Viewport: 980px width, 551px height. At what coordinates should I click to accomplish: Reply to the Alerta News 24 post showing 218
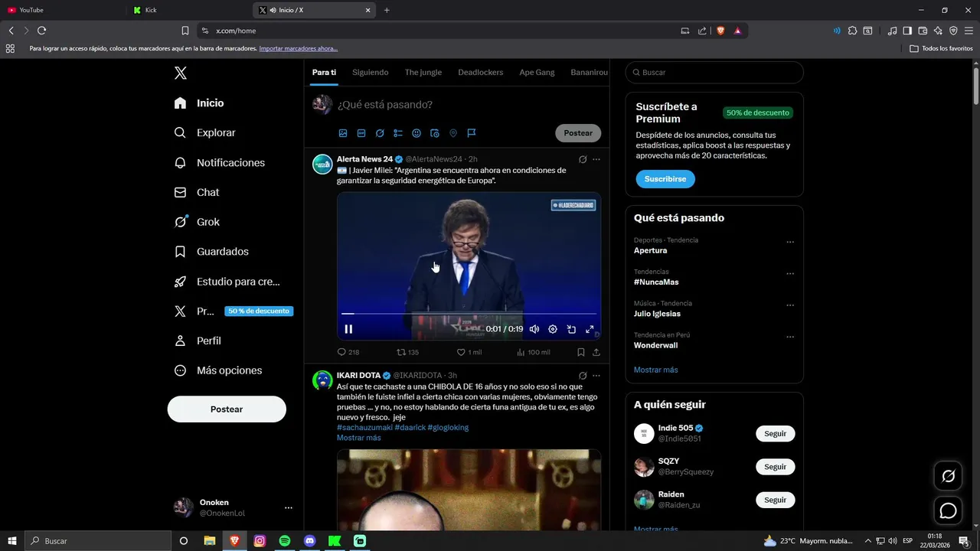coord(348,352)
